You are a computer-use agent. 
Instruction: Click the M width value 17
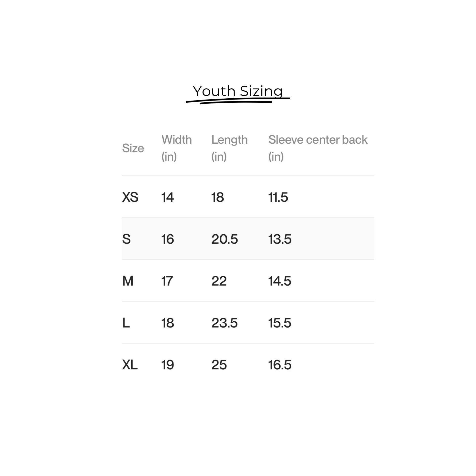point(167,281)
